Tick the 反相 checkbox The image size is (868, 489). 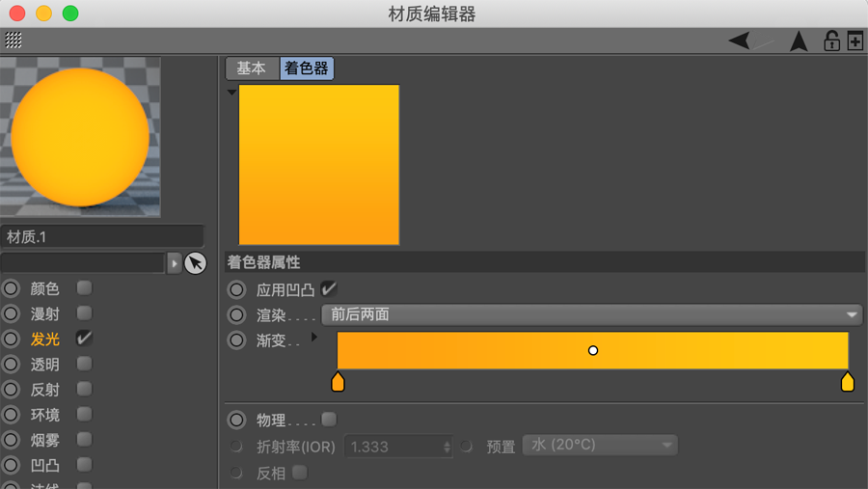(300, 473)
